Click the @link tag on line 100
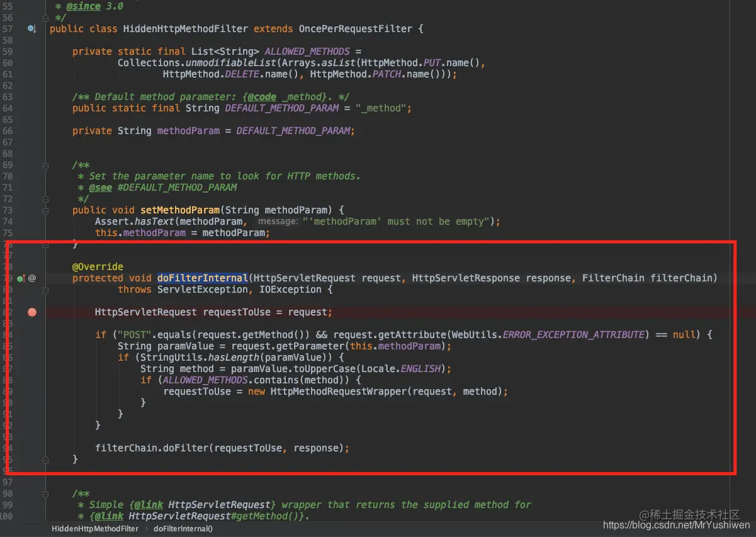Screen dimensions: 756x537 (109, 516)
